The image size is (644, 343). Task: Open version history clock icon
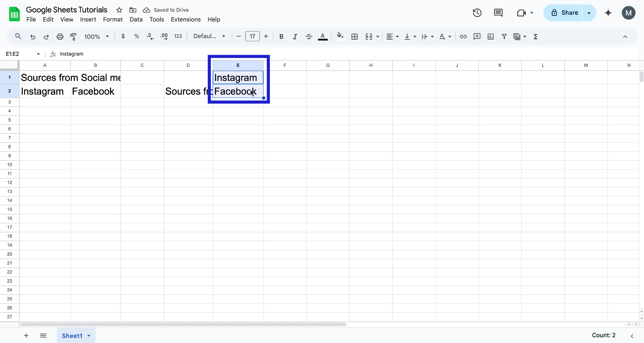(477, 13)
